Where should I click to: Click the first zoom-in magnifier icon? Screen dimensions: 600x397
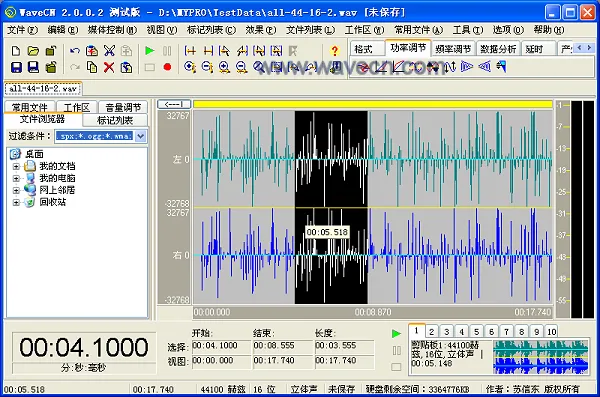click(190, 67)
